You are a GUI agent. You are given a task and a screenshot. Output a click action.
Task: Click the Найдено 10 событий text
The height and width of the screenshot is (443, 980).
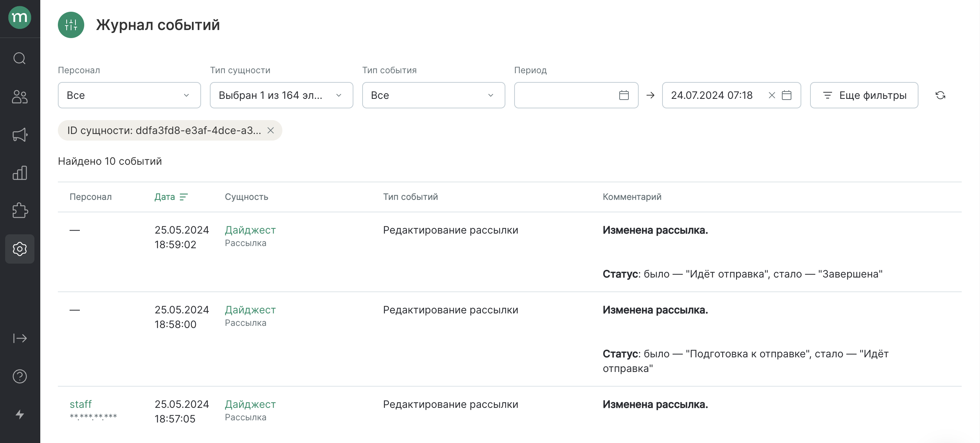(109, 161)
